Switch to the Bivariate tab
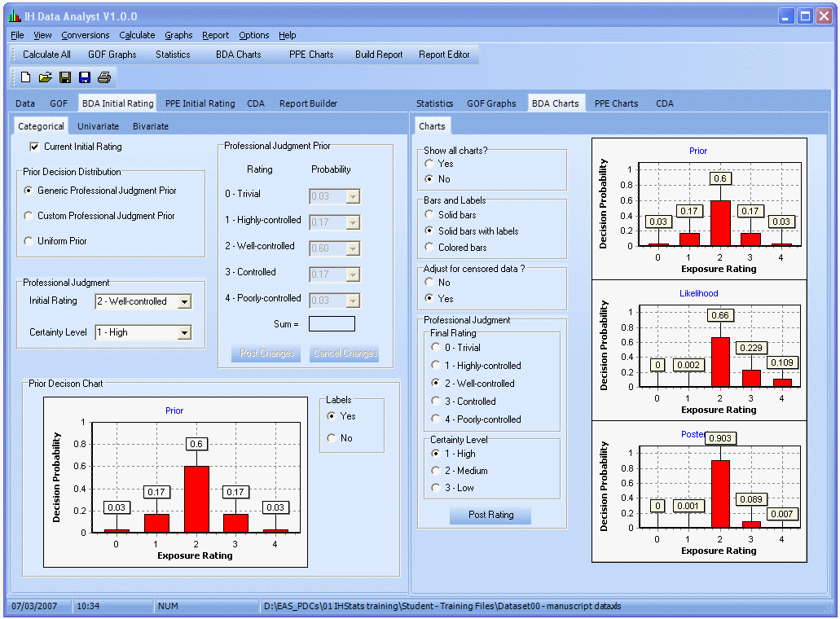 (150, 126)
